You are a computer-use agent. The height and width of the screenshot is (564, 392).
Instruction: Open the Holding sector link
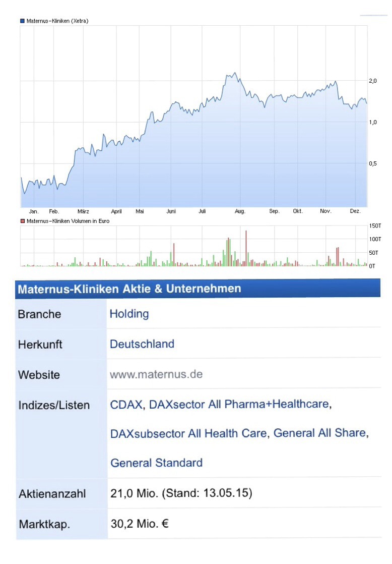click(129, 314)
